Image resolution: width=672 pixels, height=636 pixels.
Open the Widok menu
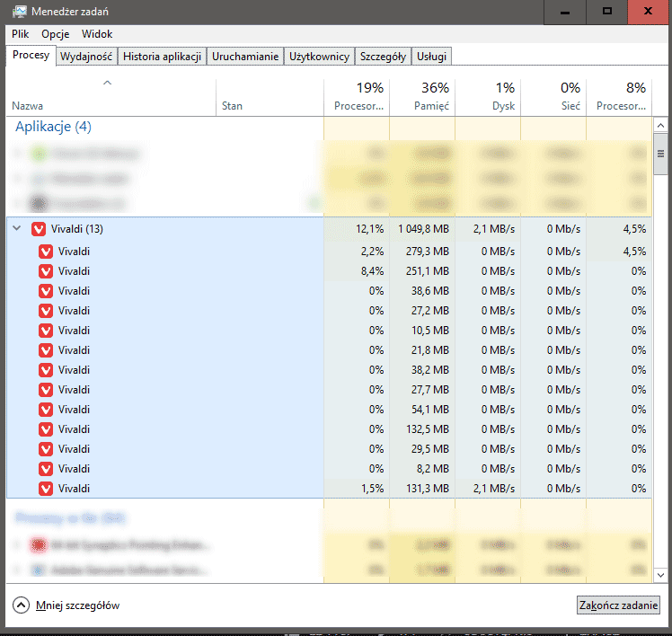97,34
